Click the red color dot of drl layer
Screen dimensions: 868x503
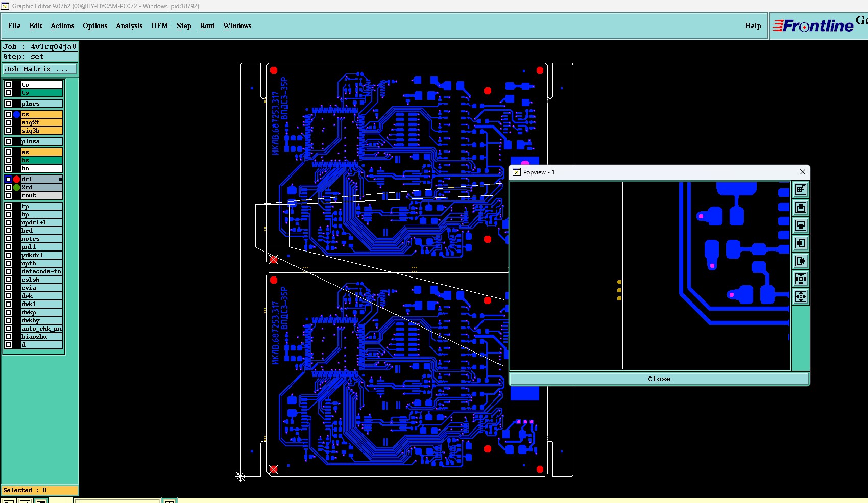point(16,179)
